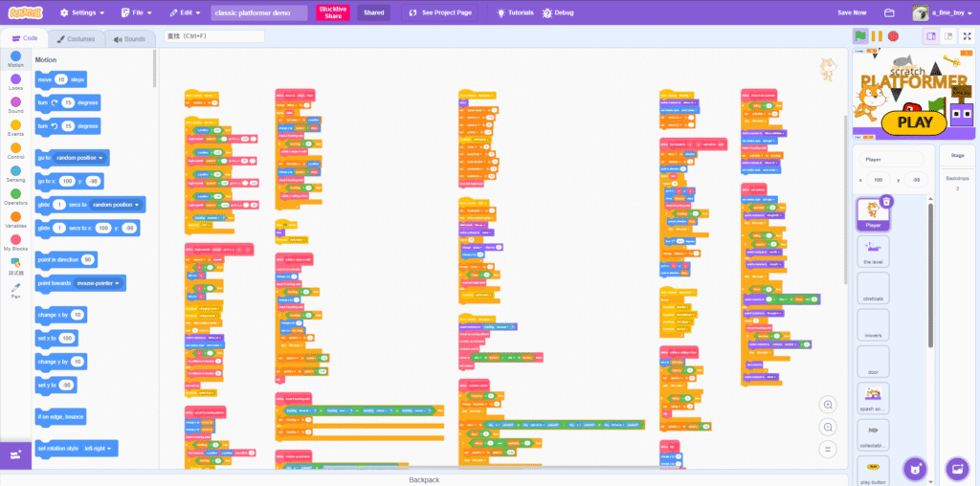Open the a_fine_boy account dropdown
The height and width of the screenshot is (486, 980).
(943, 13)
